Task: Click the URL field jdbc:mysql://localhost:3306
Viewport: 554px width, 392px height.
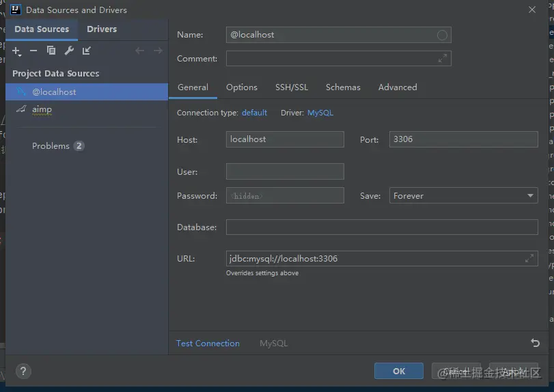Action: pyautogui.click(x=382, y=259)
